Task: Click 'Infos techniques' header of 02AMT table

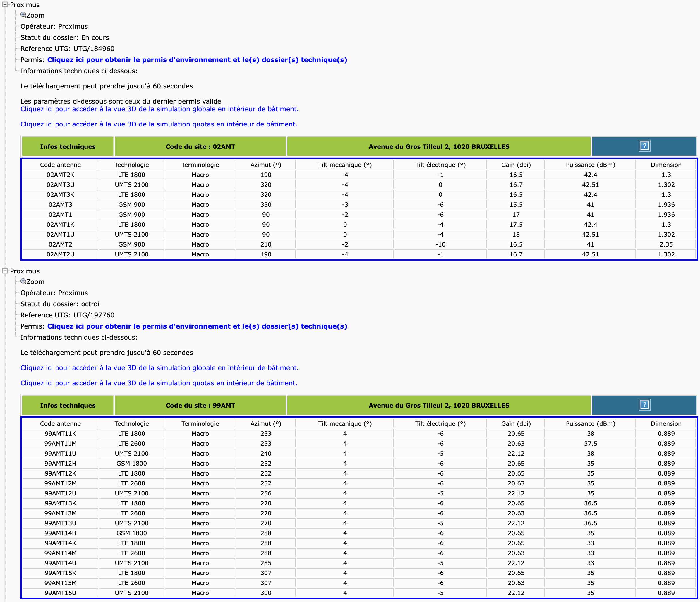Action: pyautogui.click(x=68, y=147)
